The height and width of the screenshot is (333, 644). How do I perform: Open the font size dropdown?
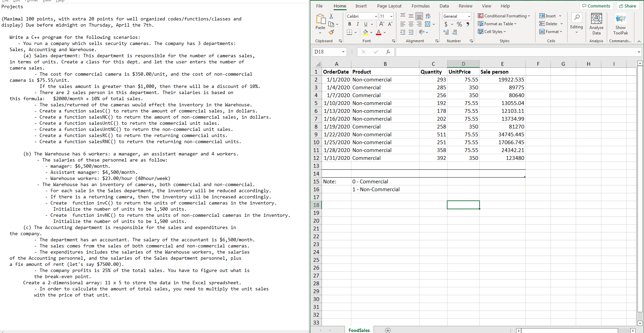coord(391,16)
